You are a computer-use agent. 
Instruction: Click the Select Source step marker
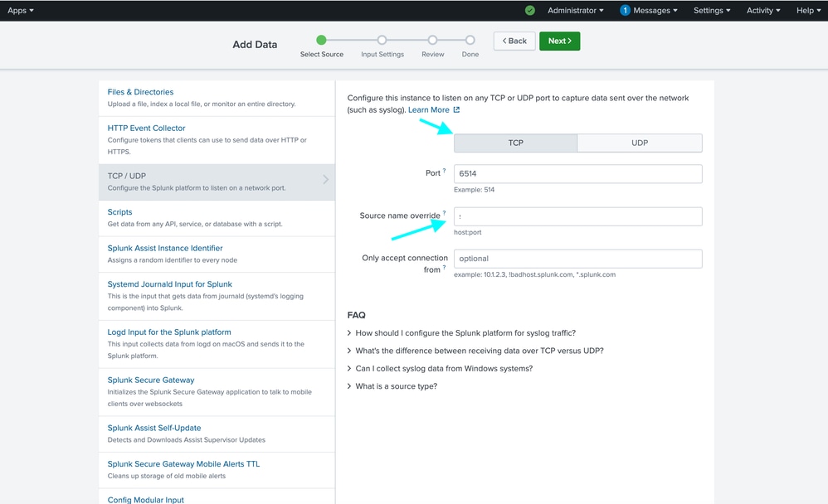click(321, 40)
